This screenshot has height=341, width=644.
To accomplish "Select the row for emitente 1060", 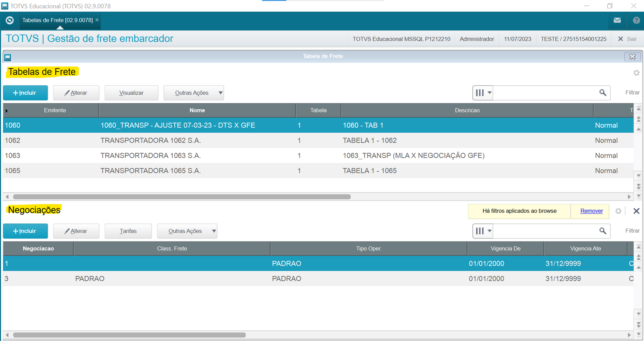I will [318, 125].
